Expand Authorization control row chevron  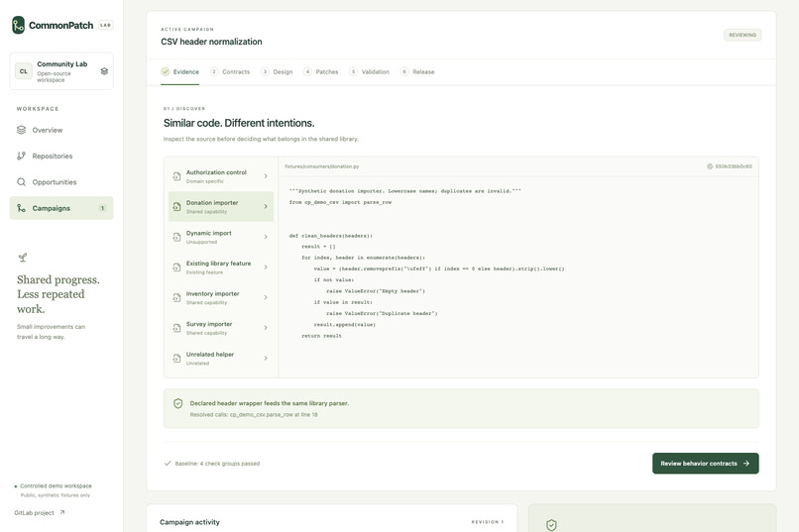point(266,176)
